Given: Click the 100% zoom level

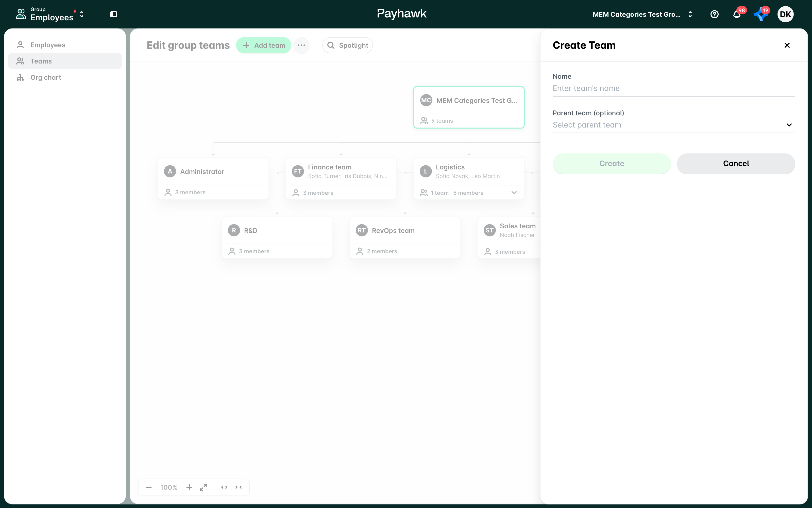Looking at the screenshot, I should pos(169,487).
